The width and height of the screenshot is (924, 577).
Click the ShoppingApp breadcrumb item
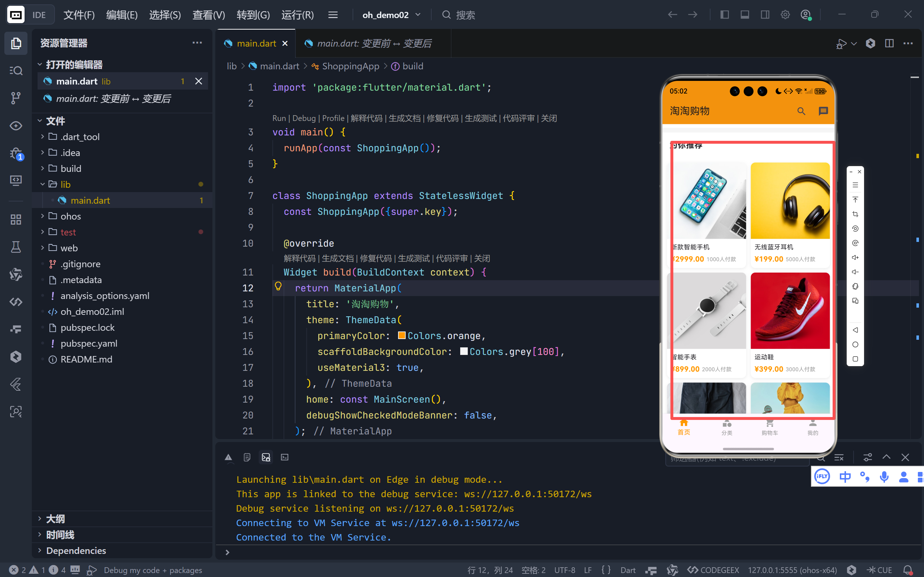click(x=350, y=66)
